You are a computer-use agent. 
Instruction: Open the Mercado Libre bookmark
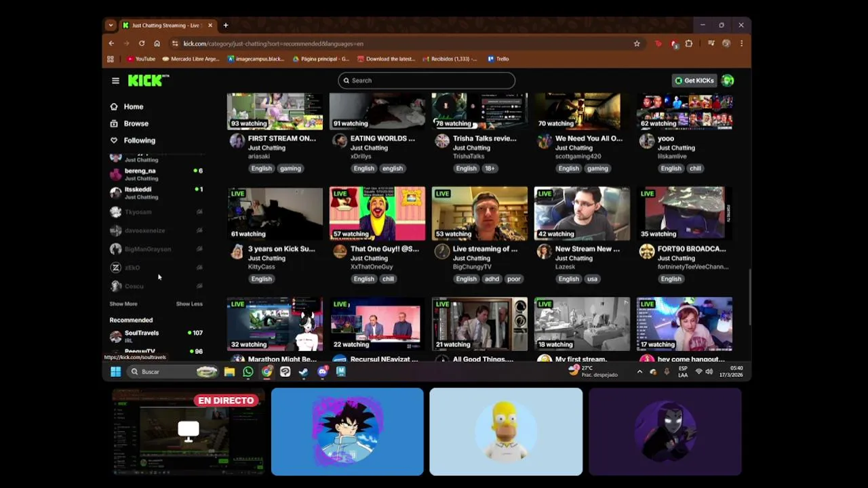(x=191, y=59)
